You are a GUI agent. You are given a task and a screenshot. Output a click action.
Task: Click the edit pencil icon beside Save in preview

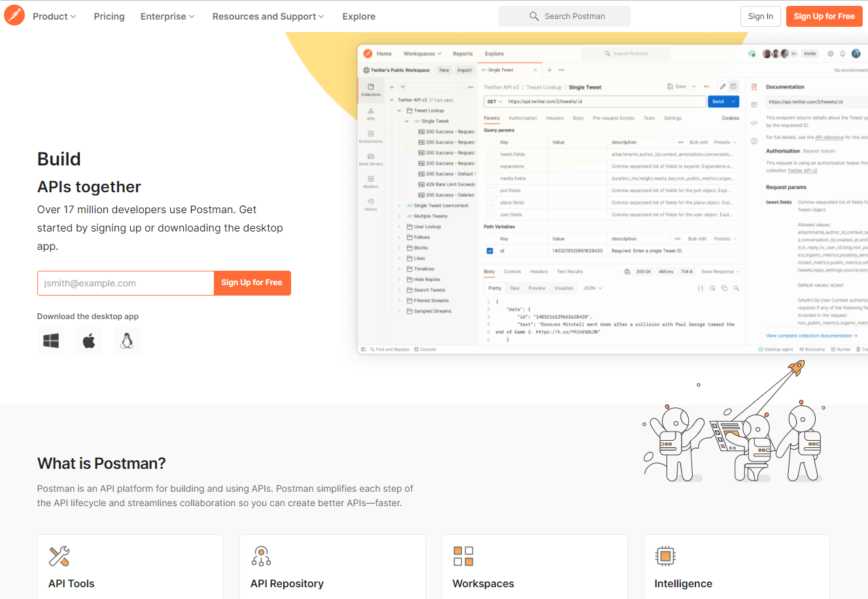point(723,86)
